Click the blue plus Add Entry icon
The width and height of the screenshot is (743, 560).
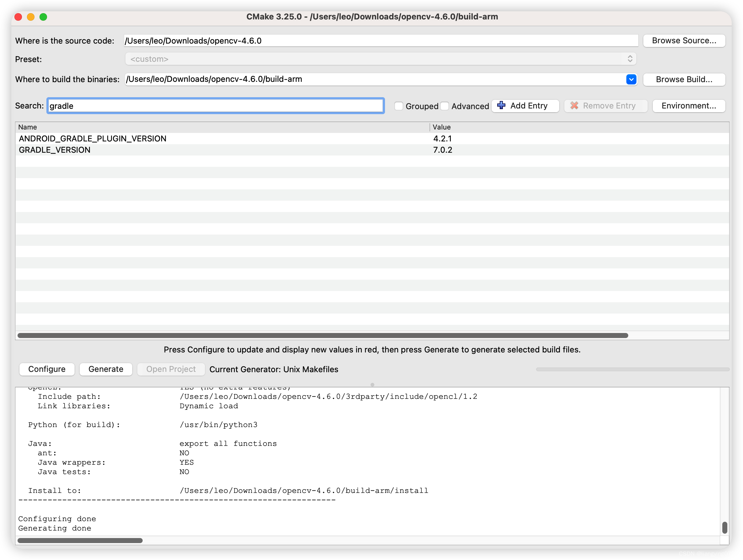pos(501,105)
